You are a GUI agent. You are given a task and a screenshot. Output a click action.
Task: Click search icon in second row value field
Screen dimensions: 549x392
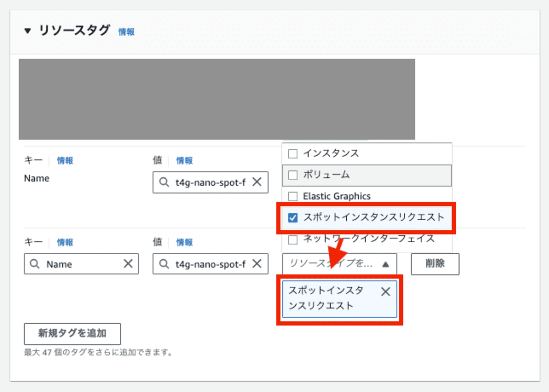(164, 264)
